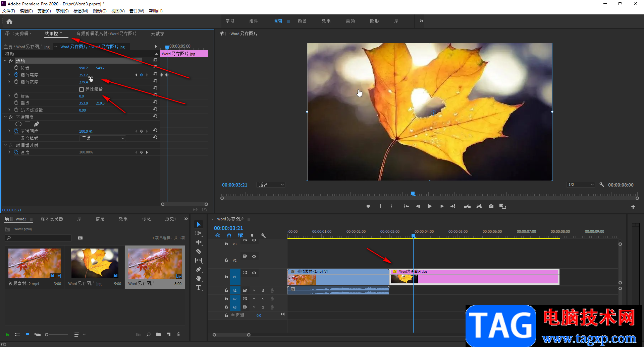Select the Pen tool in the tools panel
The image size is (644, 347).
coord(199,269)
